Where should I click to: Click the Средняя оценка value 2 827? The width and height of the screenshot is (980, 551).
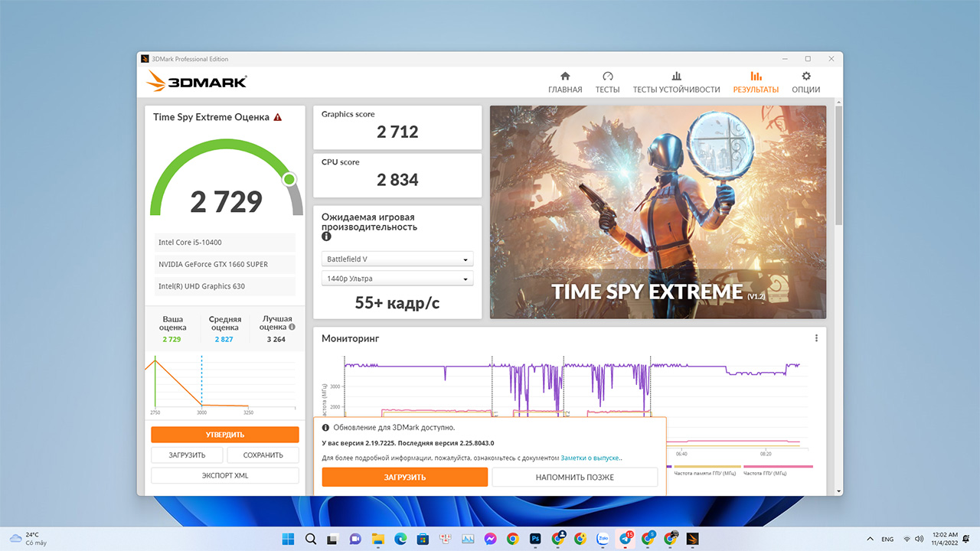(224, 339)
